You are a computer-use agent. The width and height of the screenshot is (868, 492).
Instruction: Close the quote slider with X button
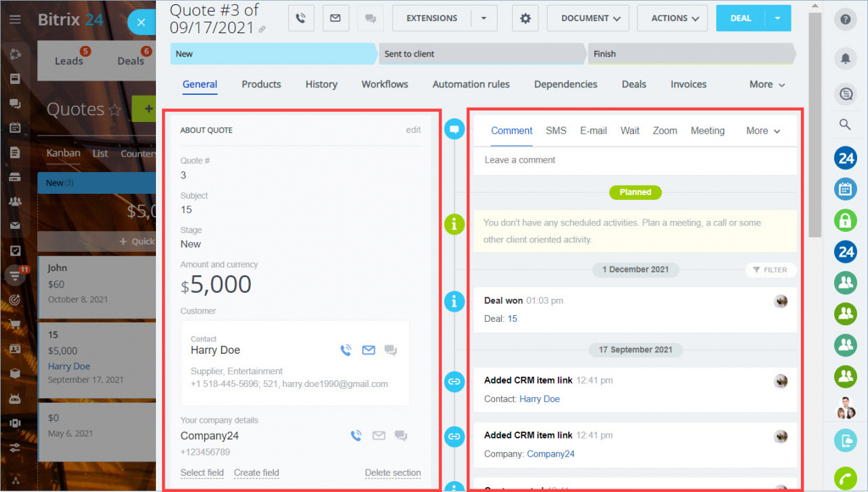[x=141, y=22]
